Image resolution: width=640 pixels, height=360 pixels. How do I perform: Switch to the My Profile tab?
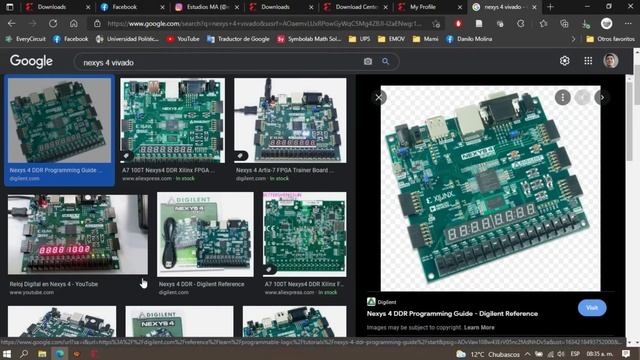[x=429, y=7]
